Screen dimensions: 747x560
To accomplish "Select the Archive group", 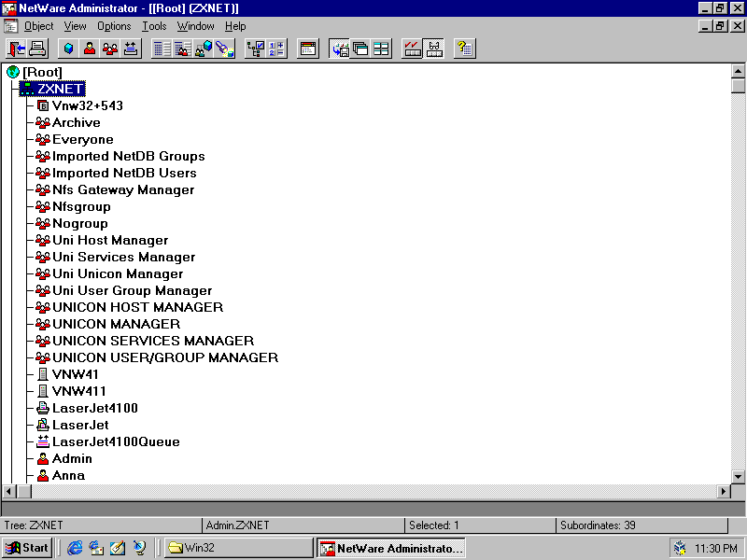I will tap(77, 123).
